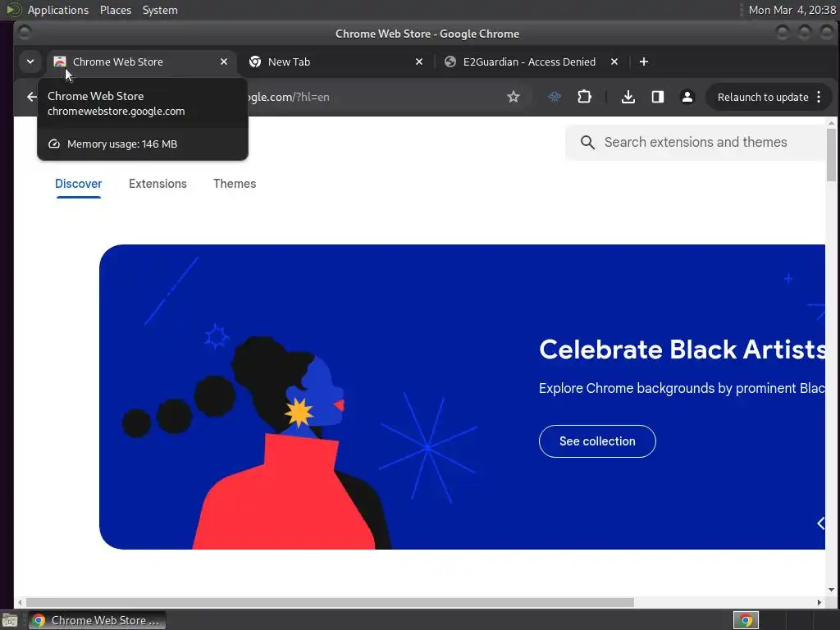Screen dimensions: 840x630
Task: Click the Search extensions and themes field
Action: [x=696, y=142]
